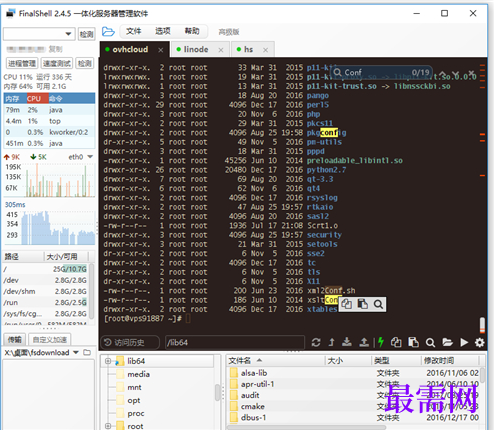Image resolution: width=496 pixels, height=430 pixels.
Task: Open the fsdownload local path dropdown
Action: tap(76, 352)
